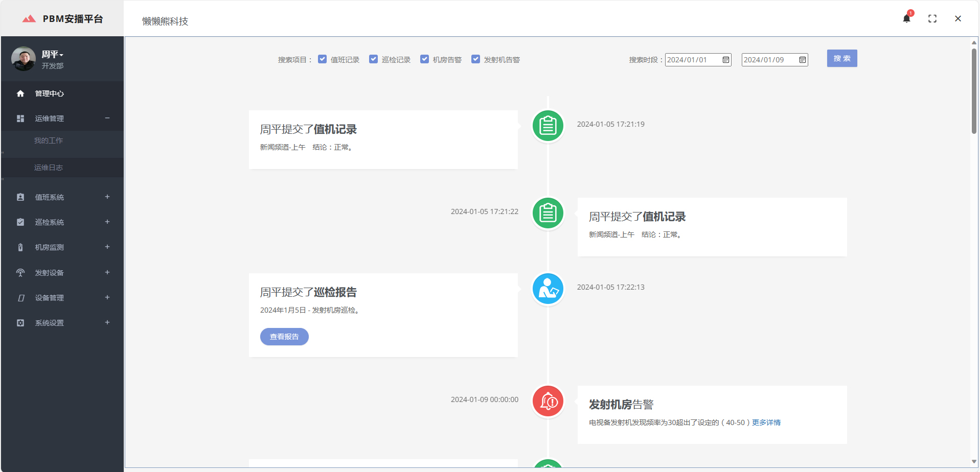Image resolution: width=980 pixels, height=472 pixels.
Task: Open 更多详情 link in alarm card
Action: click(x=766, y=422)
